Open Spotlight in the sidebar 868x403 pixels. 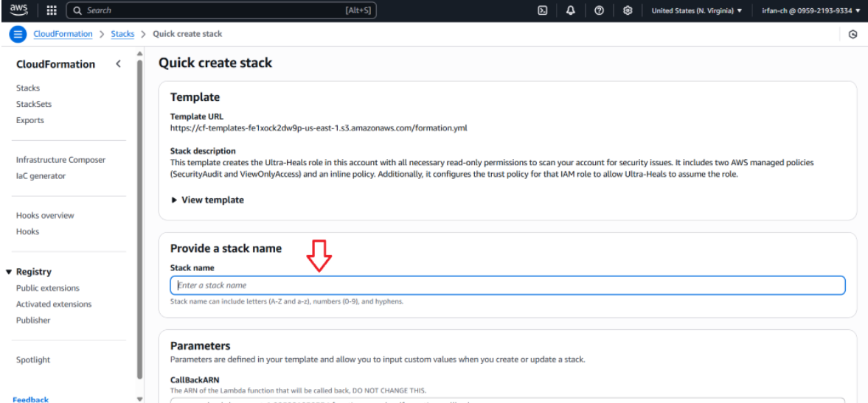pyautogui.click(x=33, y=360)
